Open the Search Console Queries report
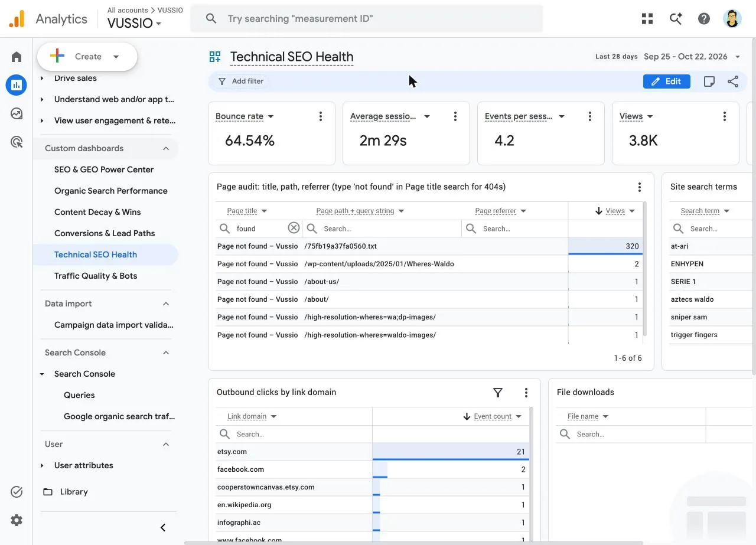Viewport: 756px width, 545px height. [79, 395]
